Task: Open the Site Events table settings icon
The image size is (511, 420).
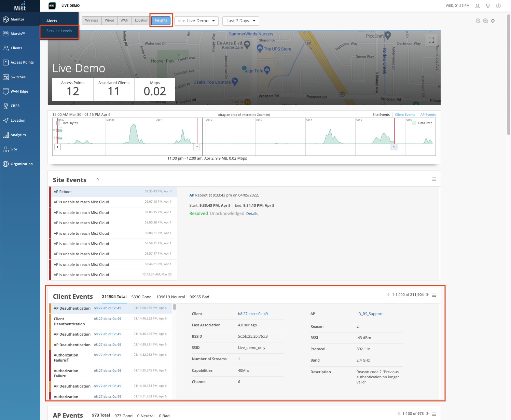Action: click(434, 179)
